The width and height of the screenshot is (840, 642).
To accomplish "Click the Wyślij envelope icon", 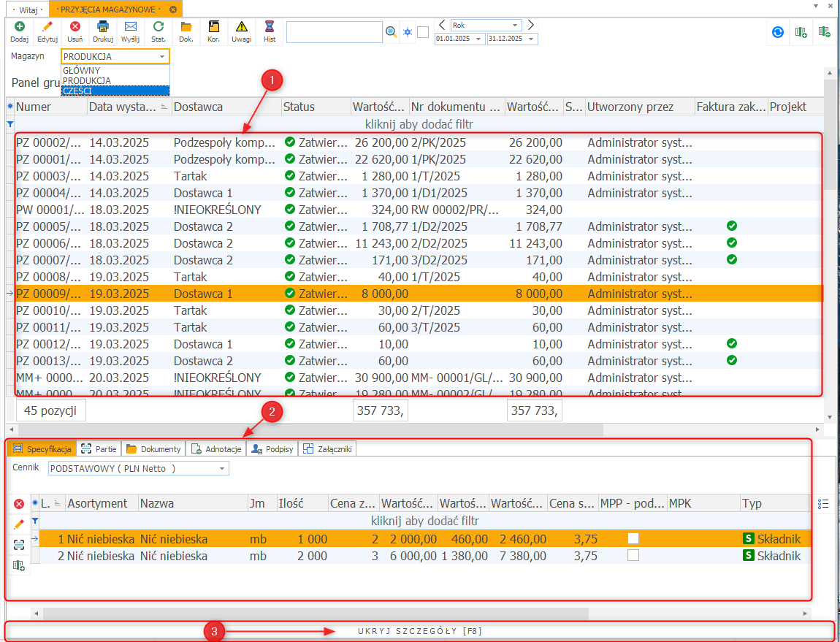I will pyautogui.click(x=131, y=28).
